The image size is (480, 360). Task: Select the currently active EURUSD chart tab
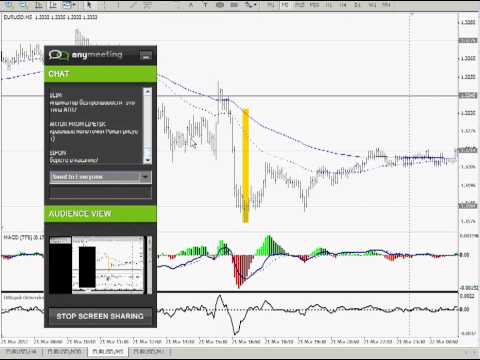click(x=108, y=352)
